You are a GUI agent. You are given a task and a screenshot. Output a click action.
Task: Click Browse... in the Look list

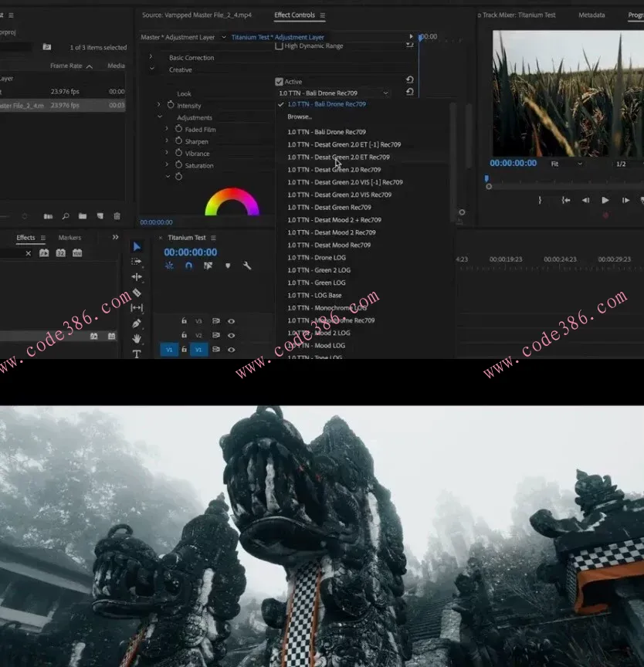pos(300,117)
